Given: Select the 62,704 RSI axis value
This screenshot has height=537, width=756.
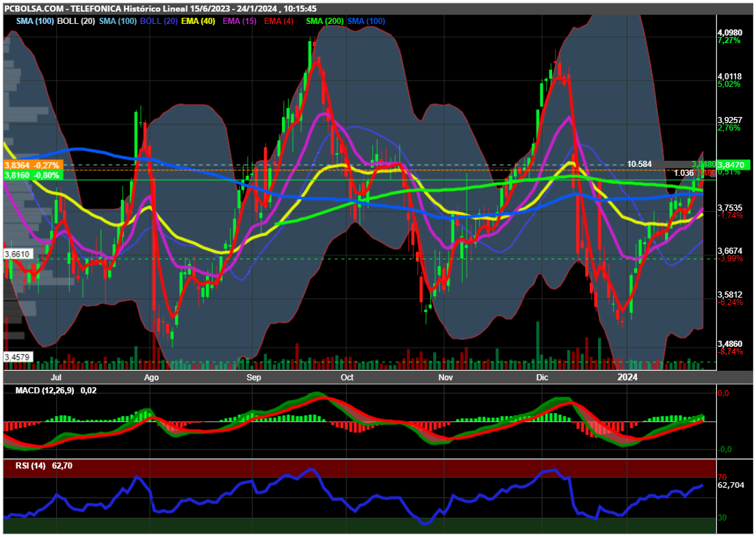Looking at the screenshot, I should click(731, 485).
